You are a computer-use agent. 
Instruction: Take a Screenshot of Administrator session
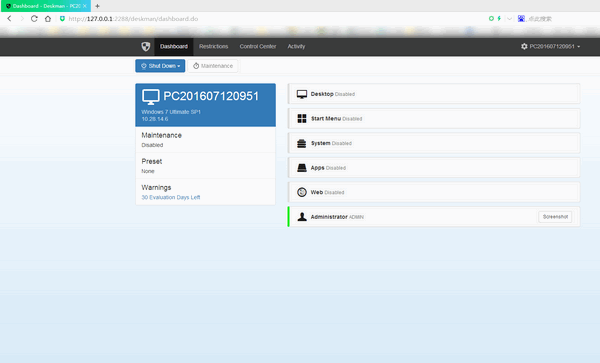tap(555, 217)
